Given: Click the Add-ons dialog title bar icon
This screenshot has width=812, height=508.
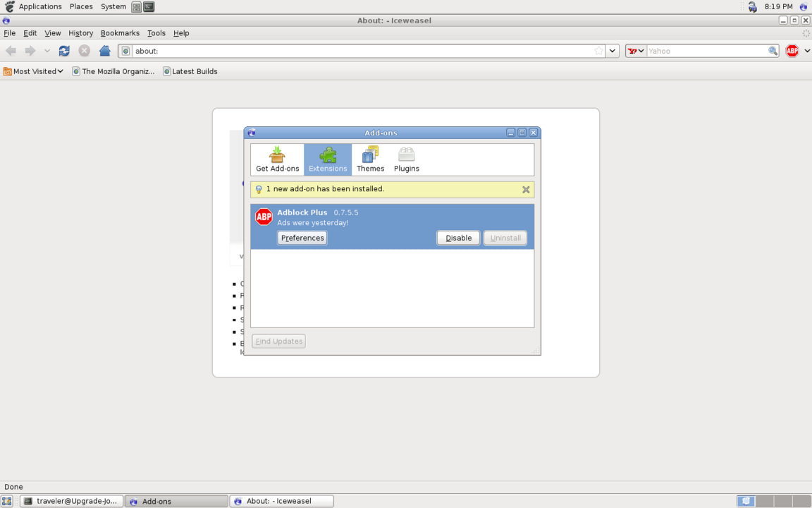Looking at the screenshot, I should (252, 133).
